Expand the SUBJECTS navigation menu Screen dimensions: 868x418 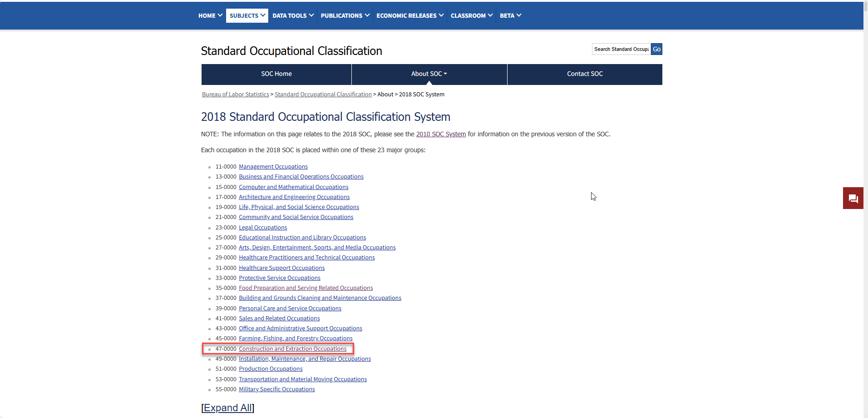[247, 15]
